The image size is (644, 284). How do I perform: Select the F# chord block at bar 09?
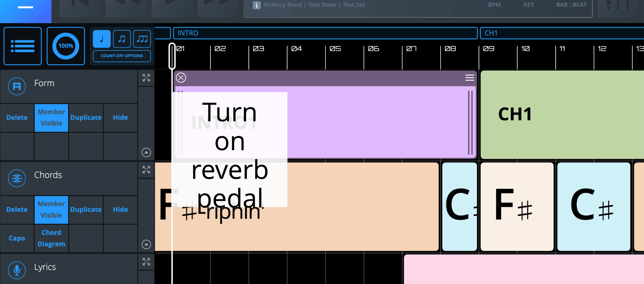click(517, 207)
